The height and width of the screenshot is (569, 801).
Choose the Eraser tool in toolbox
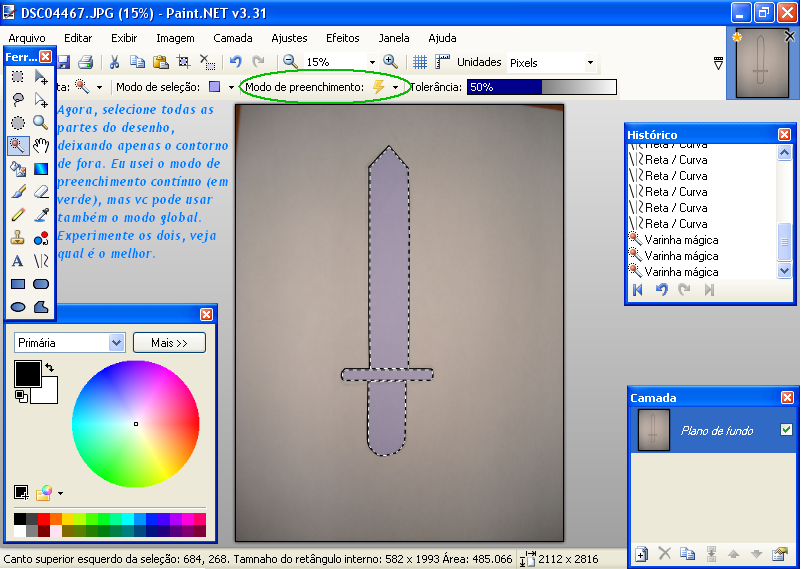(x=41, y=191)
